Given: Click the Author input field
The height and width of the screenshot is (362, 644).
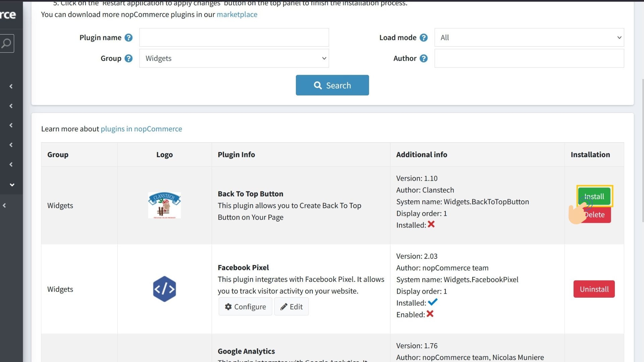Looking at the screenshot, I should pos(529,58).
